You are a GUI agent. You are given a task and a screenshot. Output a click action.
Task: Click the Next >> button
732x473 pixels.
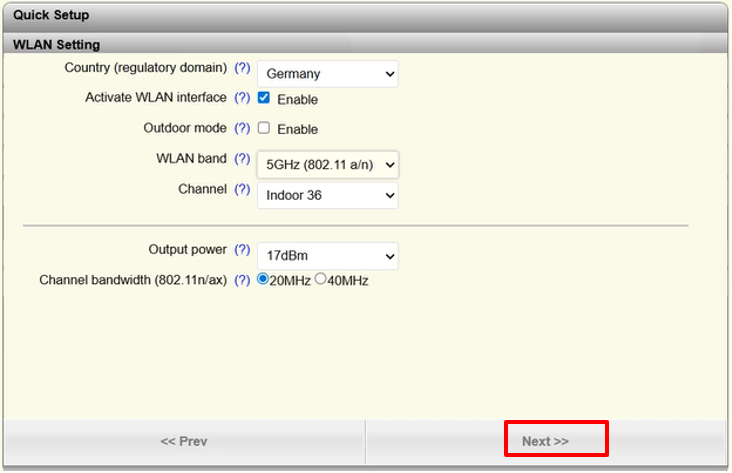545,441
